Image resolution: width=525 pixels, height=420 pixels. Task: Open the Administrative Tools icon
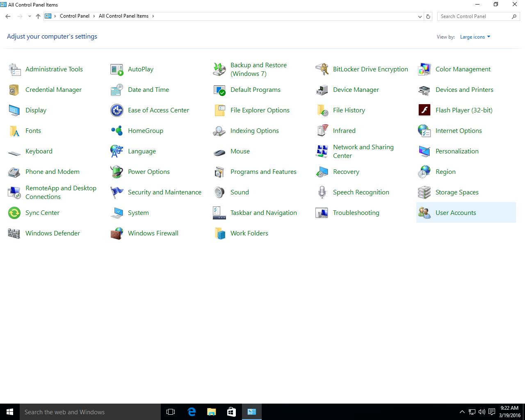click(x=14, y=69)
